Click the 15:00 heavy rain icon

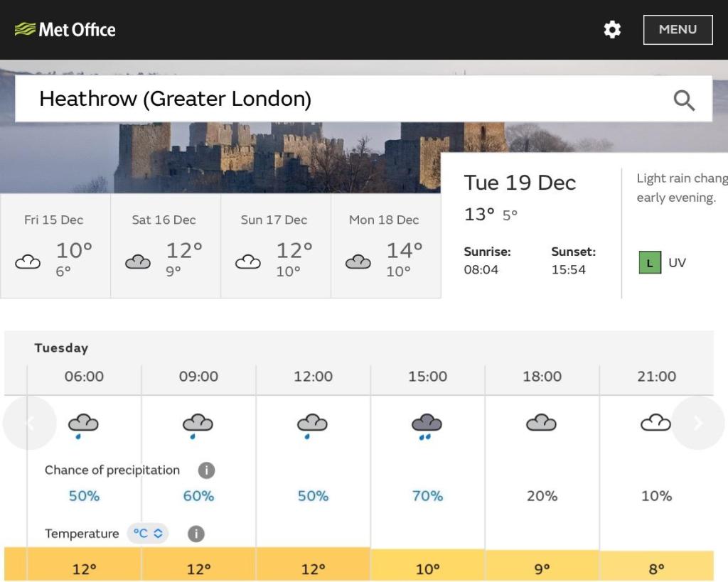click(x=427, y=426)
